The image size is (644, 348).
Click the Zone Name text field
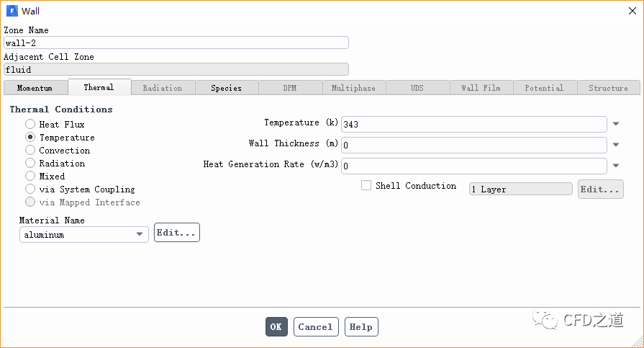tap(176, 43)
